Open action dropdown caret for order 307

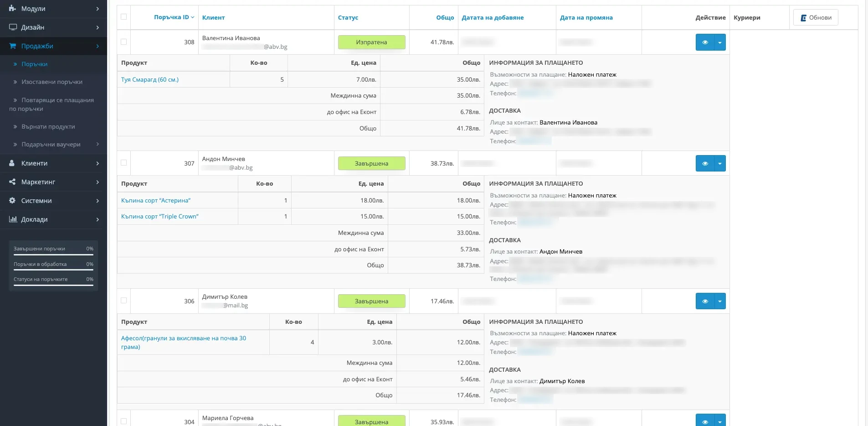click(x=720, y=163)
